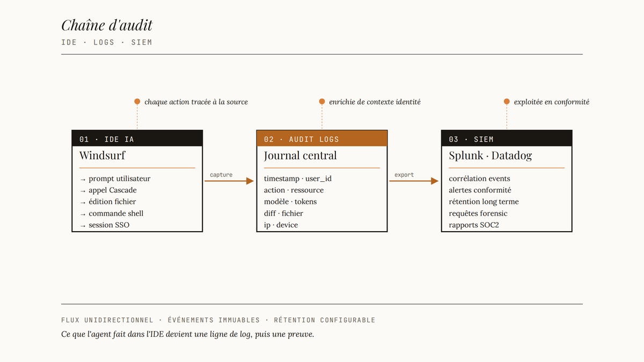The height and width of the screenshot is (362, 644).
Task: Select annotation 'enrichie de contexte identité'
Action: [x=375, y=102]
